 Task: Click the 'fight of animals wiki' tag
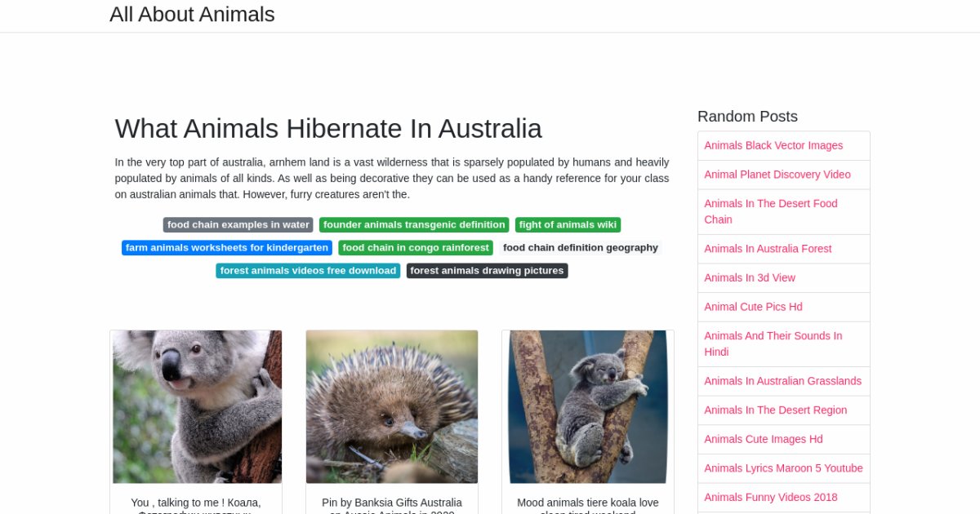[x=568, y=225]
